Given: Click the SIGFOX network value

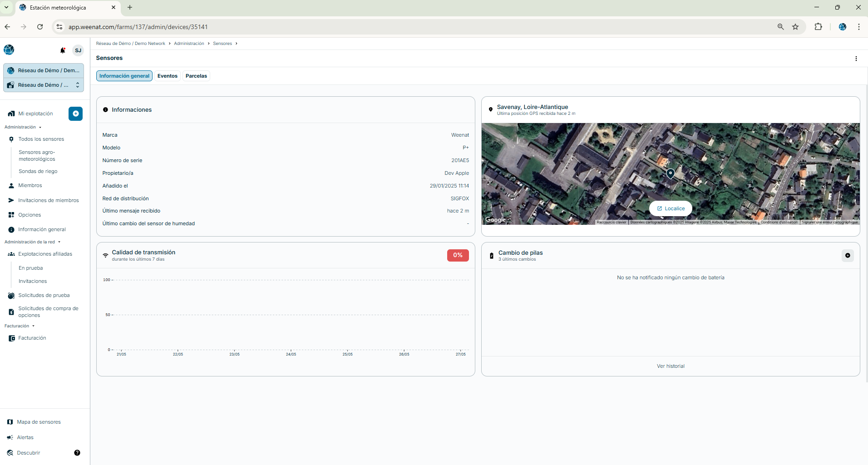Looking at the screenshot, I should point(459,198).
